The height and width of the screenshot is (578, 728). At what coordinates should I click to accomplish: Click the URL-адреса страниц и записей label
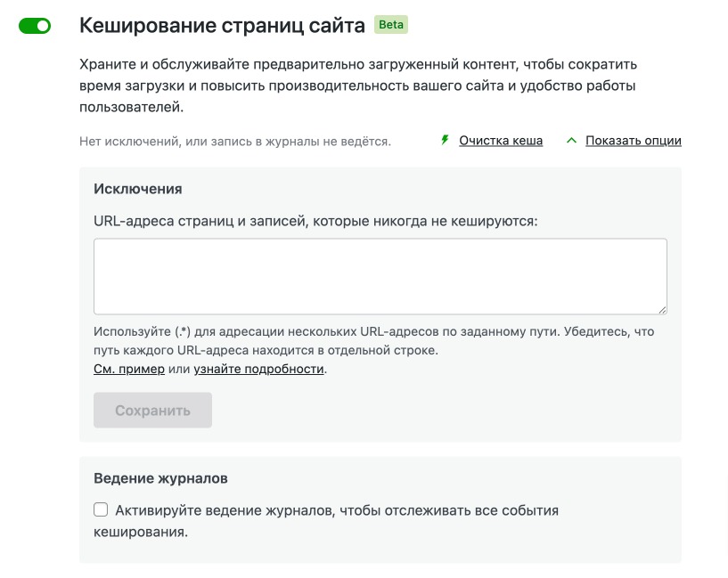[x=315, y=220]
